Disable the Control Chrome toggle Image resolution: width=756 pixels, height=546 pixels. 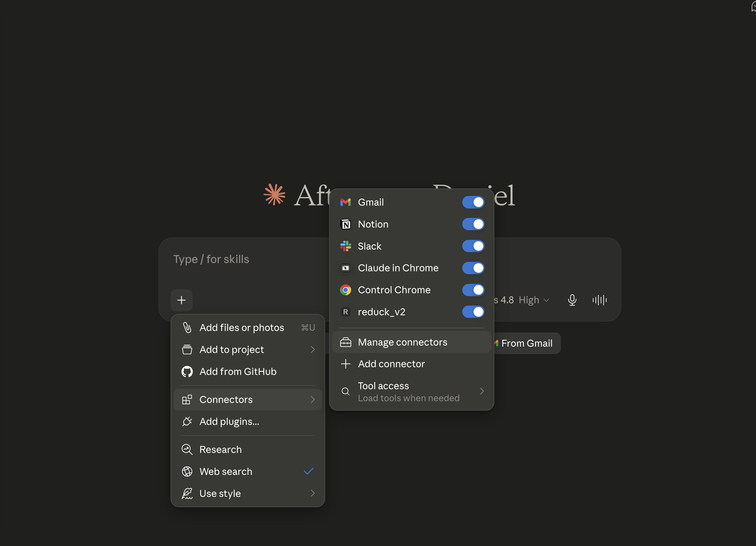473,290
